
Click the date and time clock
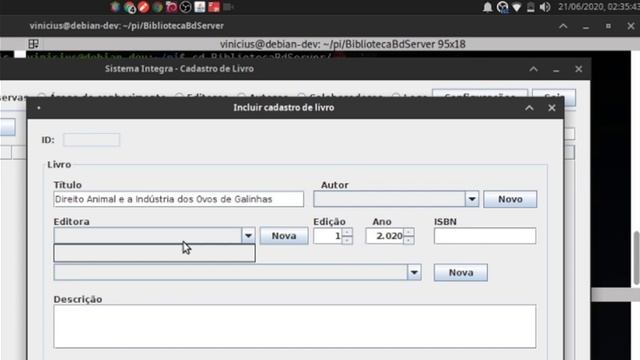click(599, 7)
